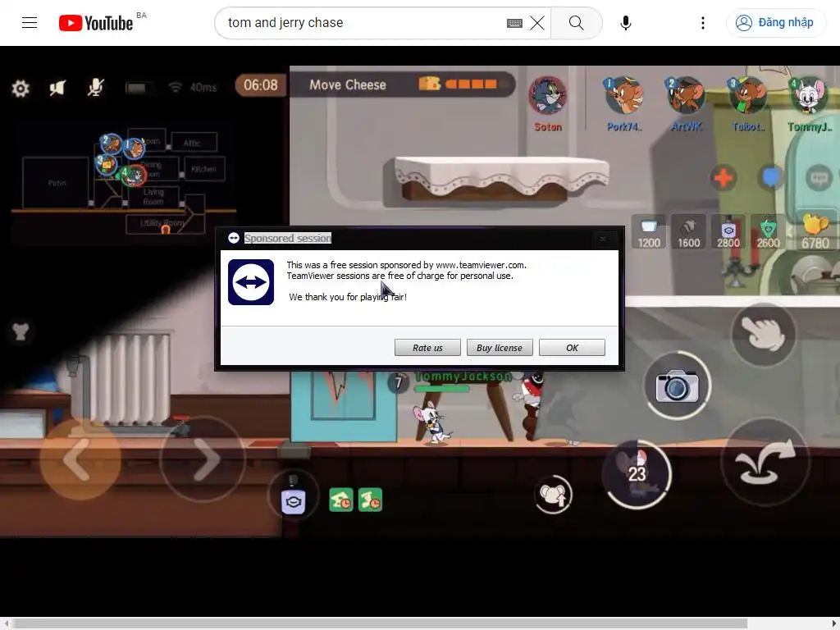Viewport: 840px width, 630px height.
Task: Open the YouTube hamburger guide menu
Action: [x=30, y=22]
